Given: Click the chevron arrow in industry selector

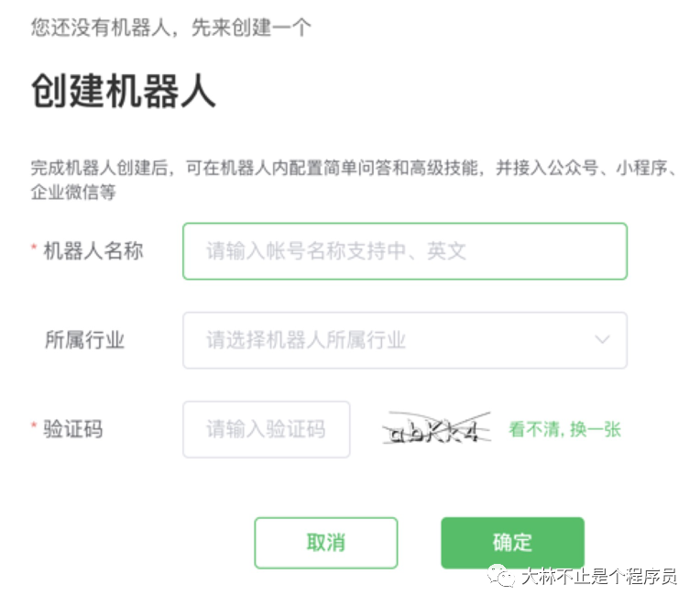Looking at the screenshot, I should (x=602, y=340).
